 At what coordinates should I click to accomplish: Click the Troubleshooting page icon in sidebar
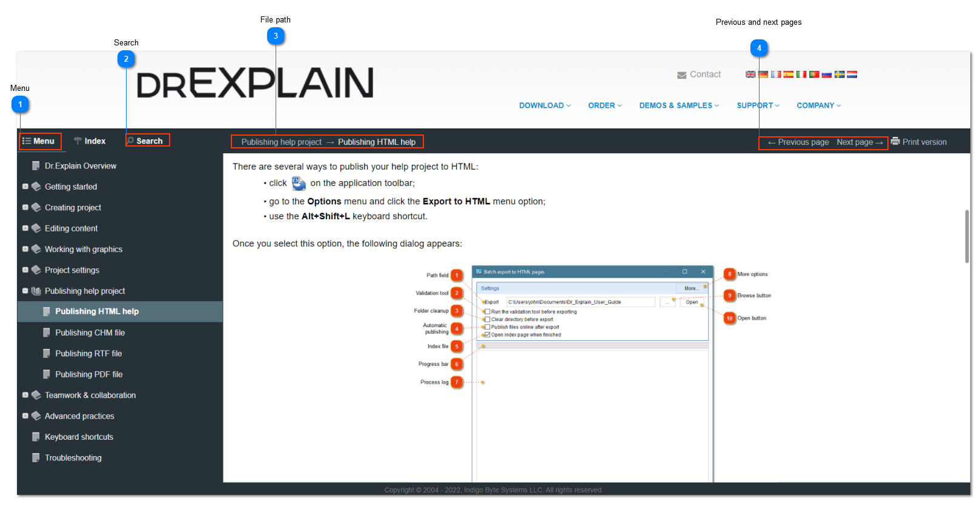click(x=36, y=458)
